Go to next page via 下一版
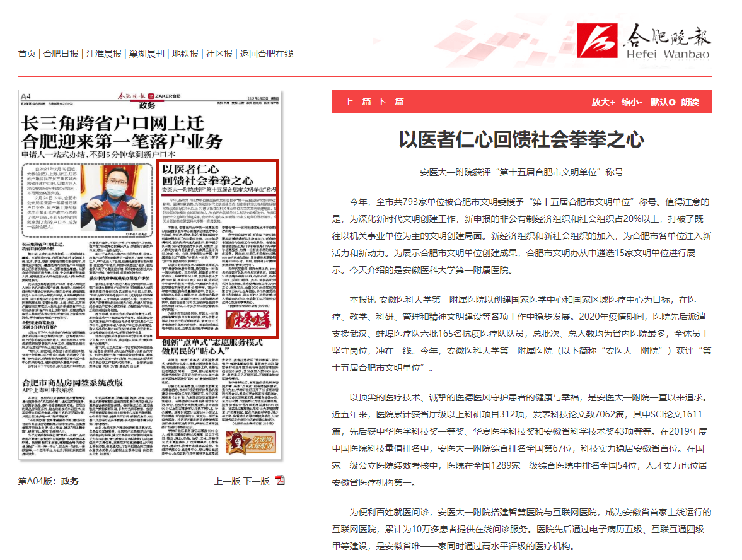 point(257,481)
